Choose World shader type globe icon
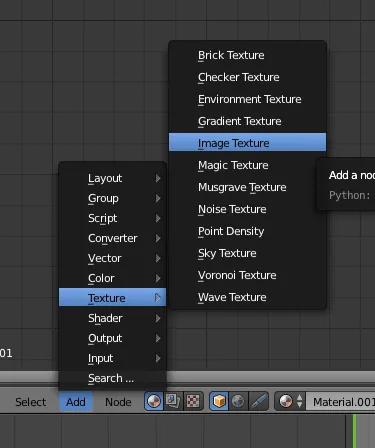 (238, 401)
